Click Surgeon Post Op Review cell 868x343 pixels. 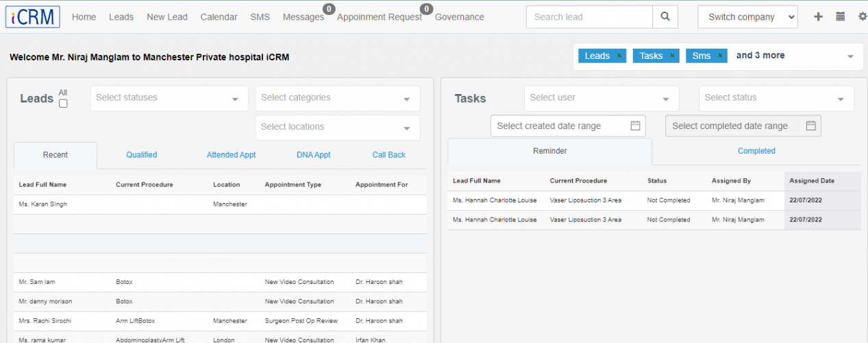[301, 320]
